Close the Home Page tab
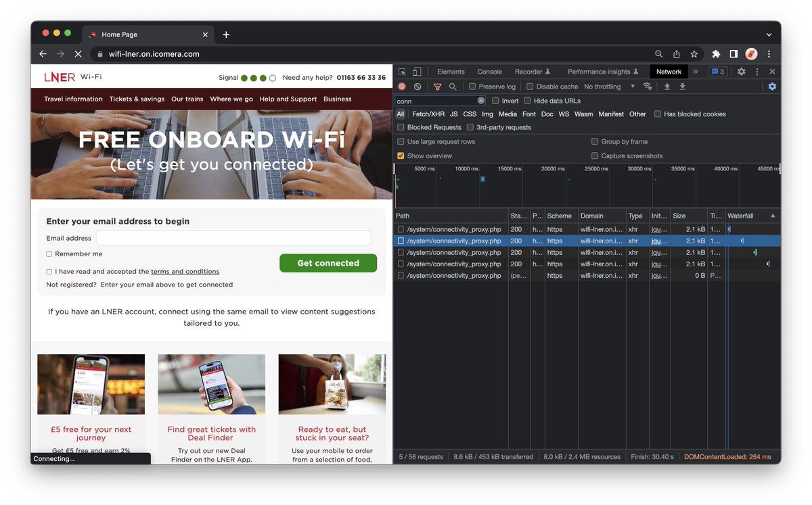The image size is (812, 505). point(206,34)
